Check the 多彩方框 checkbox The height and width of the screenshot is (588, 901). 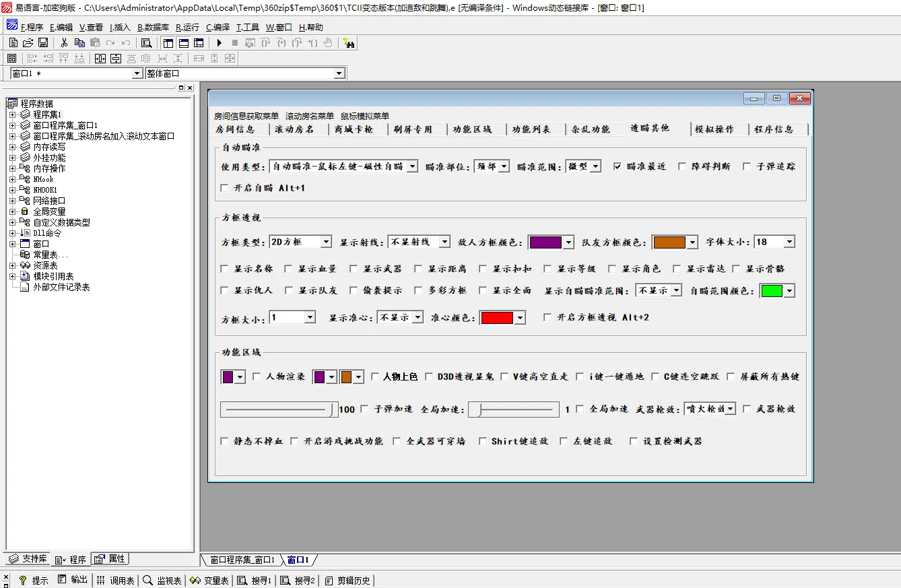418,290
